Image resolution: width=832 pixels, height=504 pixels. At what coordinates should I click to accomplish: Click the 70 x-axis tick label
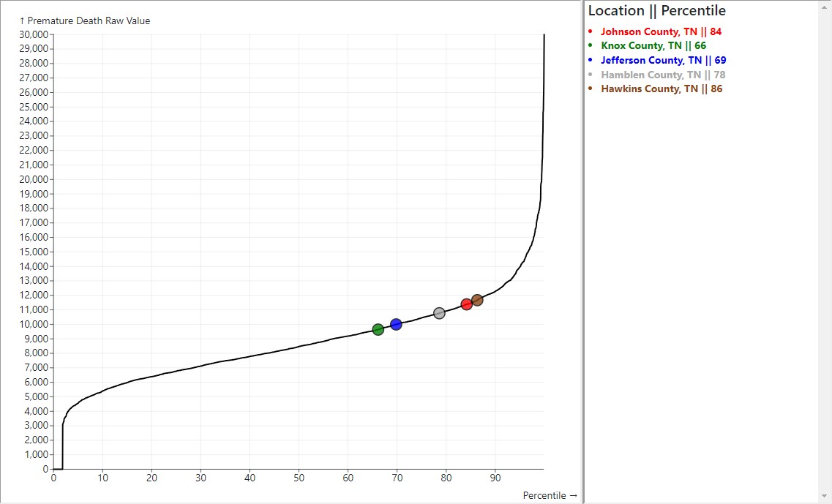tap(397, 478)
